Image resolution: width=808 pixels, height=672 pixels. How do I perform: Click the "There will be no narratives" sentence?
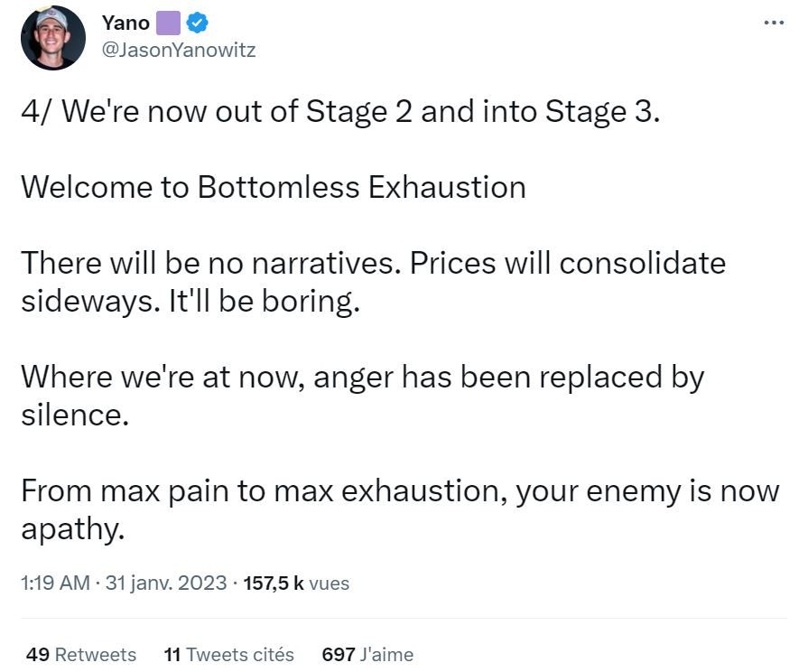[x=210, y=263]
